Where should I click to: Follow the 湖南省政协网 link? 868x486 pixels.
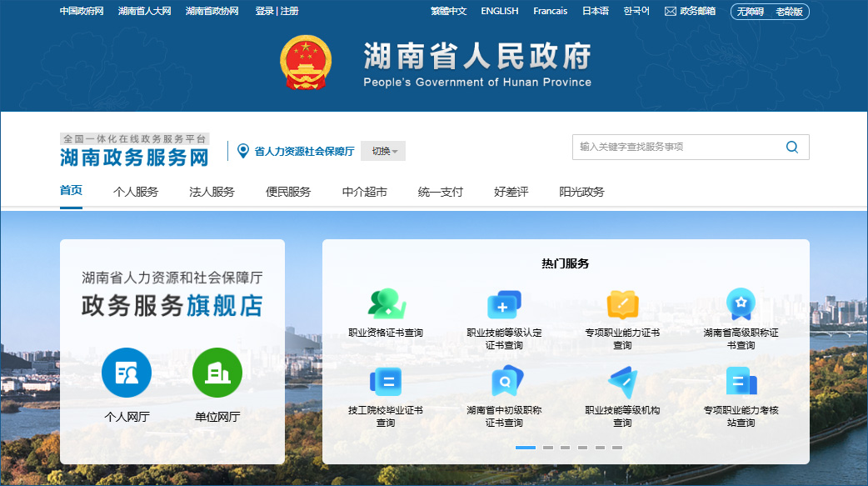pyautogui.click(x=212, y=11)
